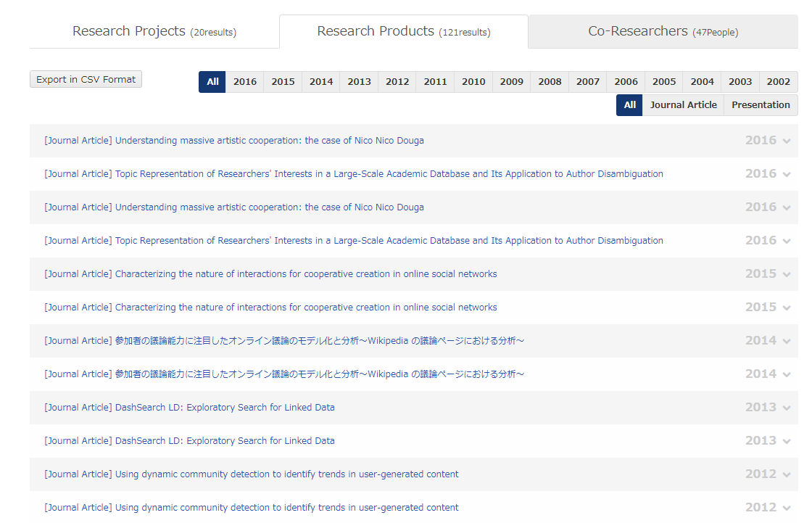Show only 2007 research products
The width and height of the screenshot is (812, 523).
[x=588, y=82]
